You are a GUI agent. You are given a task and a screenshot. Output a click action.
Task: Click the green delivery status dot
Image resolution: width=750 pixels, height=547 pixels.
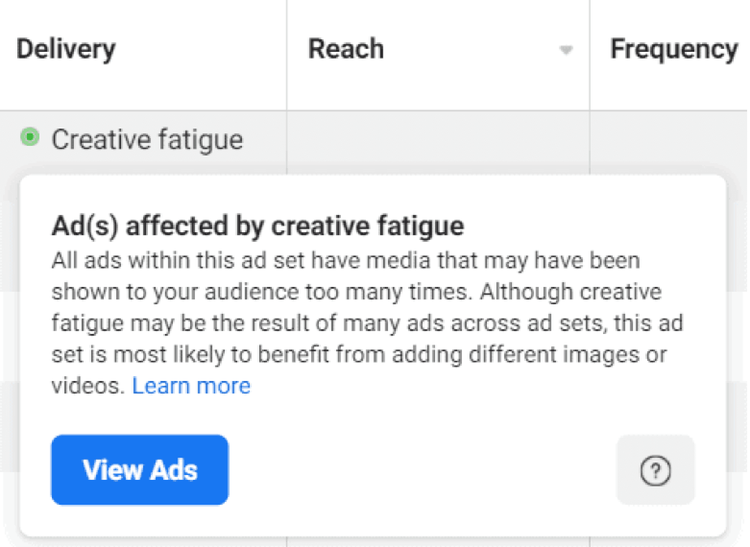click(30, 137)
